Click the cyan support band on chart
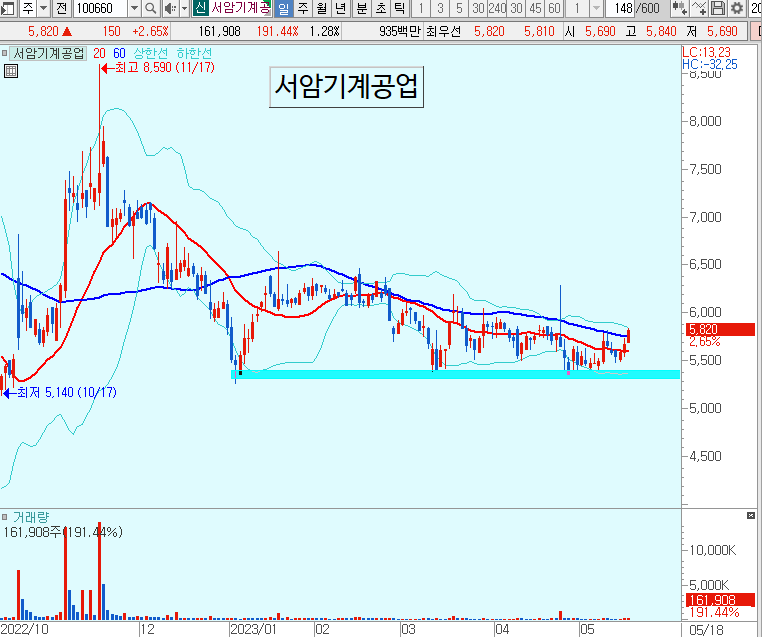The image size is (762, 637). point(455,375)
